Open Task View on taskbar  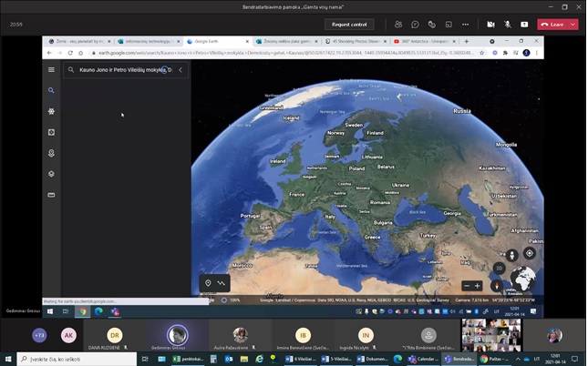tap(145, 359)
